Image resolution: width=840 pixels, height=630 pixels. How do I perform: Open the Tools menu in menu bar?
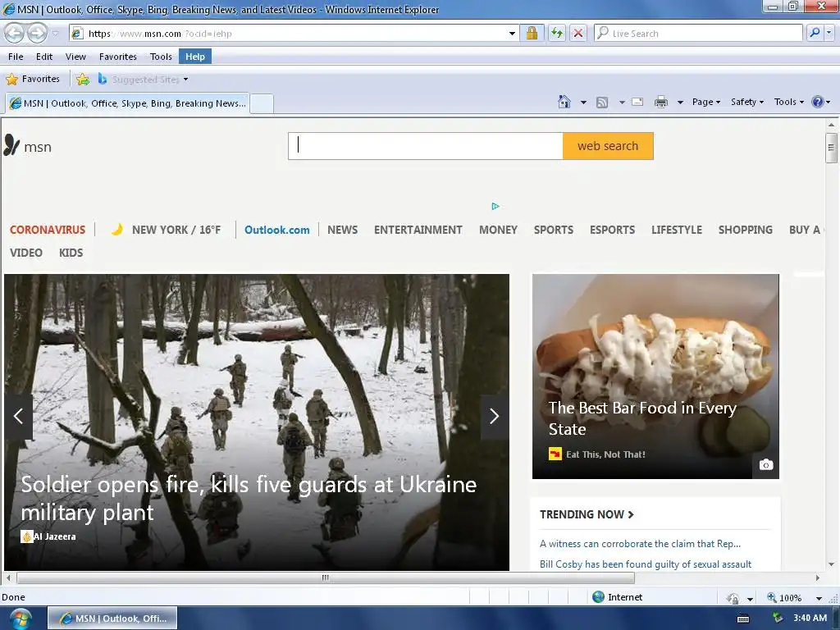pyautogui.click(x=161, y=57)
